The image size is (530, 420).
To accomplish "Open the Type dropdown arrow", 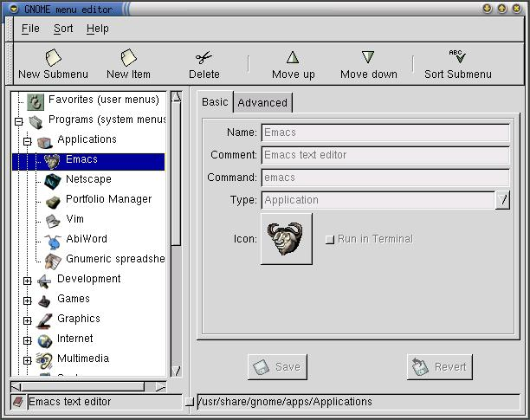I will coord(502,200).
